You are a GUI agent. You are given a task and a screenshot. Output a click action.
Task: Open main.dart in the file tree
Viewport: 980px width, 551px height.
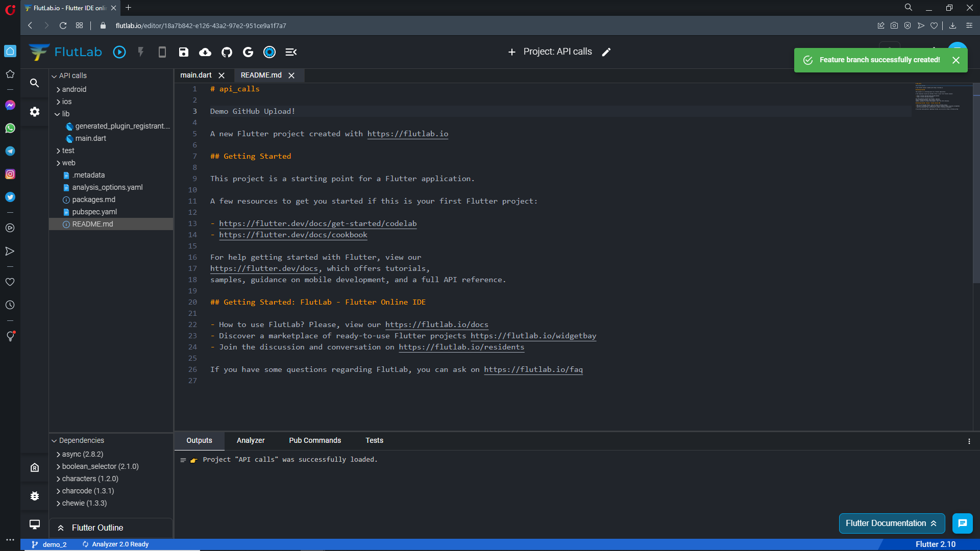click(x=91, y=138)
